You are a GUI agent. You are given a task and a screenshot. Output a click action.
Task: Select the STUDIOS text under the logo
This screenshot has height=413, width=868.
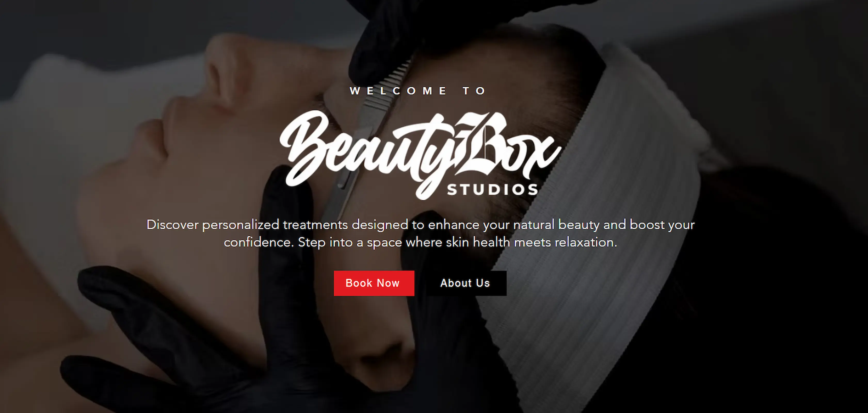click(493, 190)
